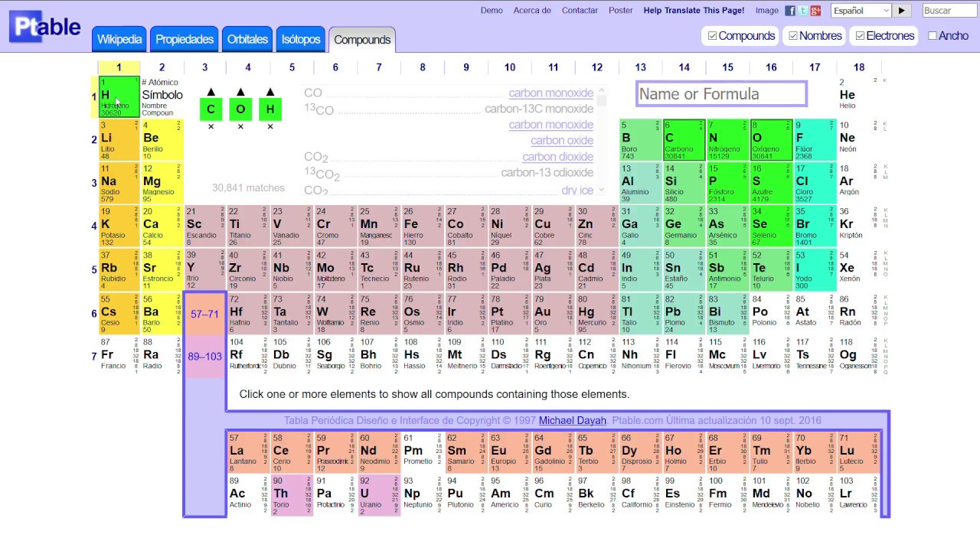Viewport: 980px width, 551px height.
Task: Switch to the Propiedades tab
Action: 185,39
